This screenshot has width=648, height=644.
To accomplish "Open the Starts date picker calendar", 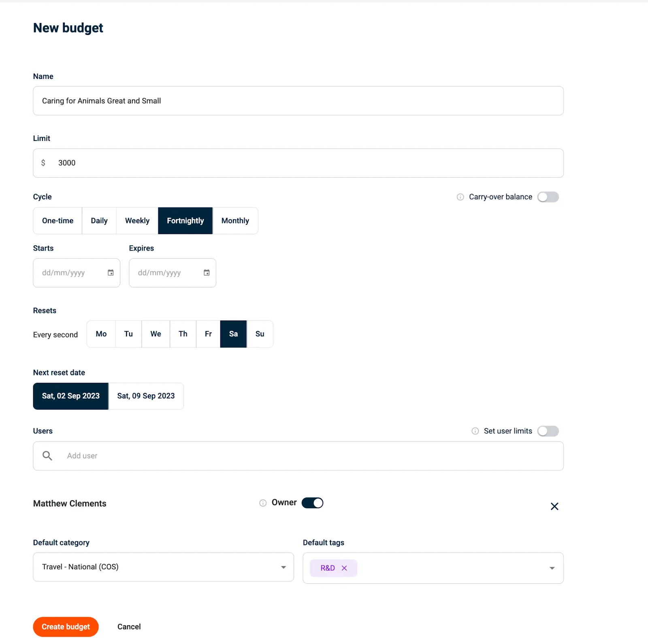I will tap(110, 273).
